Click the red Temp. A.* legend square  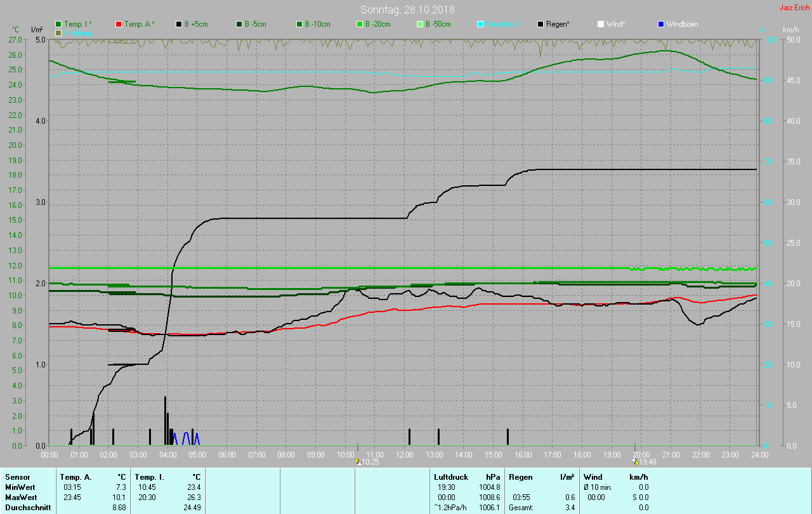pos(119,24)
